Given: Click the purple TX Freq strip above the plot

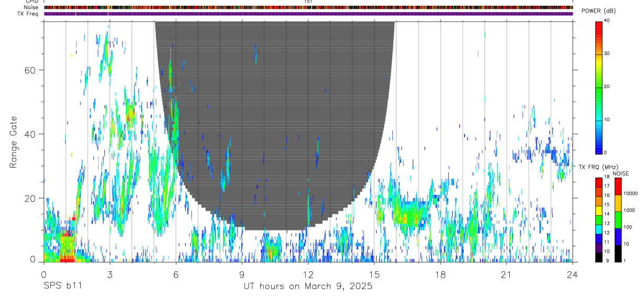Looking at the screenshot, I should click(x=308, y=14).
